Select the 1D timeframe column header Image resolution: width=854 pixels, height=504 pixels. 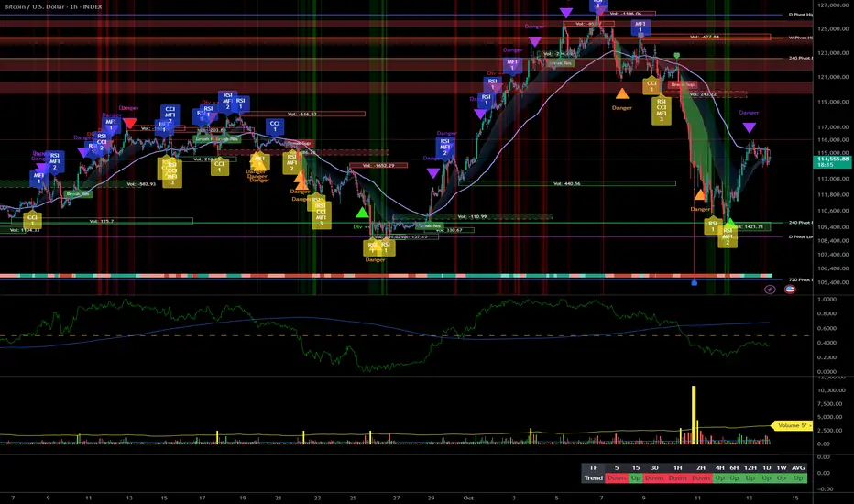point(766,467)
